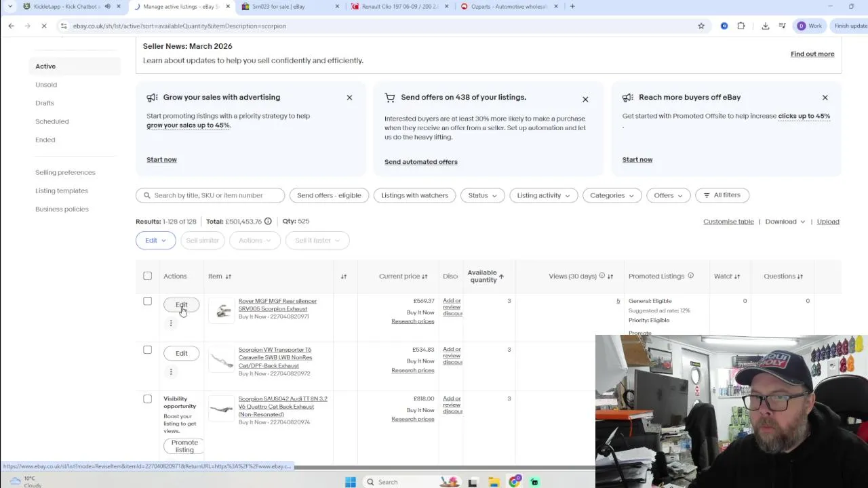This screenshot has height=488, width=868.
Task: Open the bulk Edit dropdown
Action: (x=155, y=240)
